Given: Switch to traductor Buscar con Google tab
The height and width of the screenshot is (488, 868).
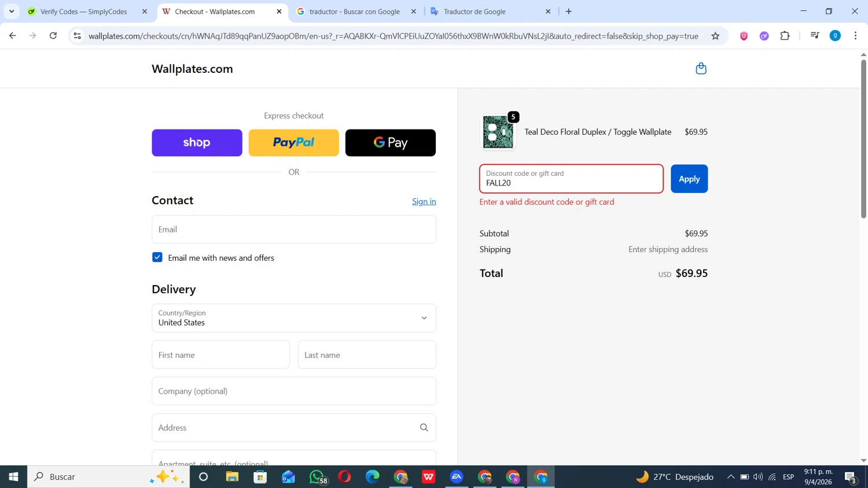Looking at the screenshot, I should pos(355,12).
